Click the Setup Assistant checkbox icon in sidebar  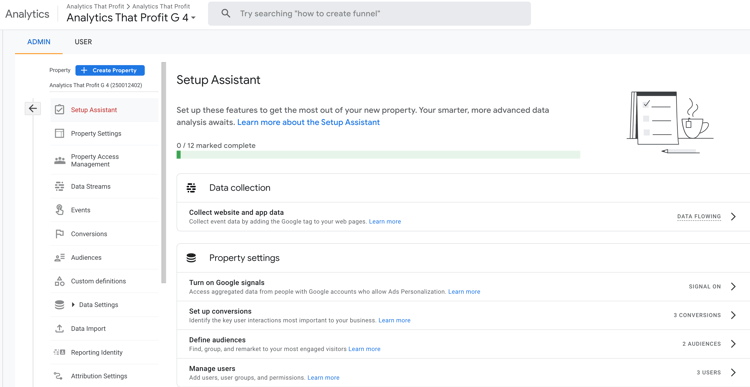coord(59,110)
